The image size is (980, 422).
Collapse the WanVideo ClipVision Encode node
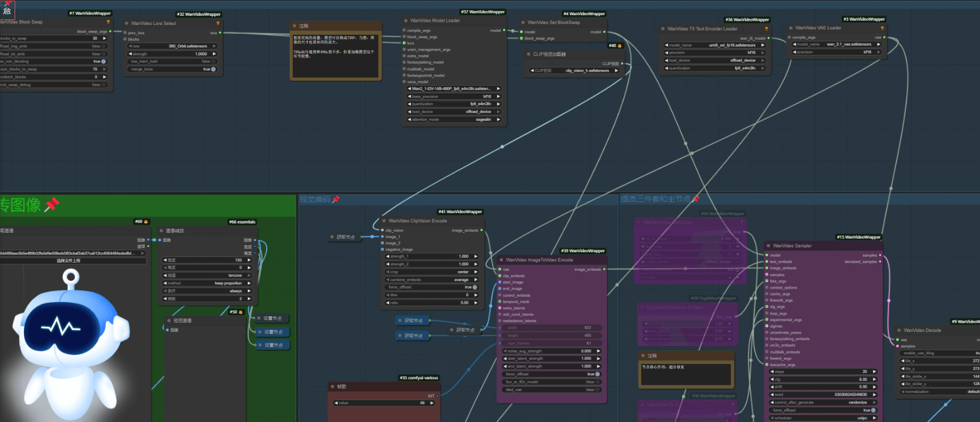click(383, 221)
